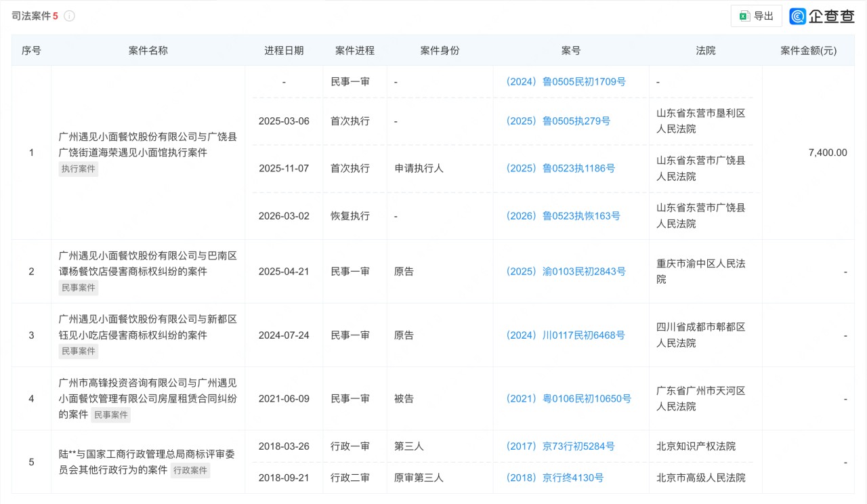Click date cell 2026-03-02
Screen dimensions: 867x504
click(x=284, y=215)
